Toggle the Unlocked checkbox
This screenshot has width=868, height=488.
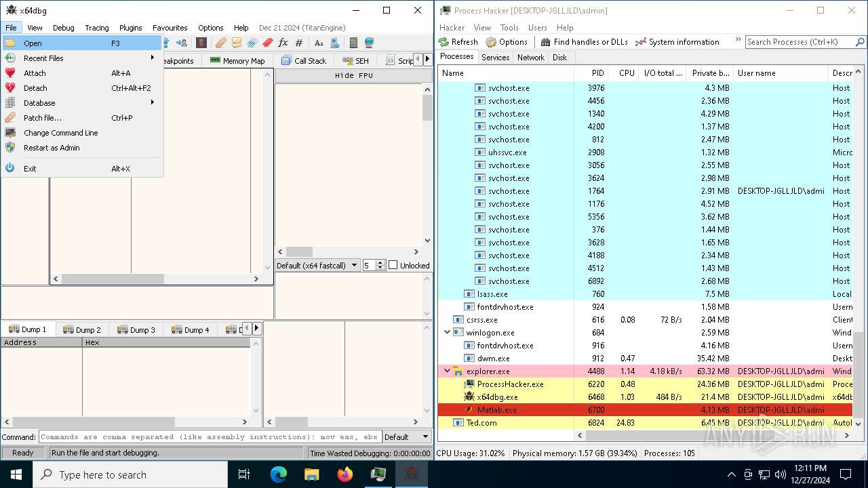393,265
